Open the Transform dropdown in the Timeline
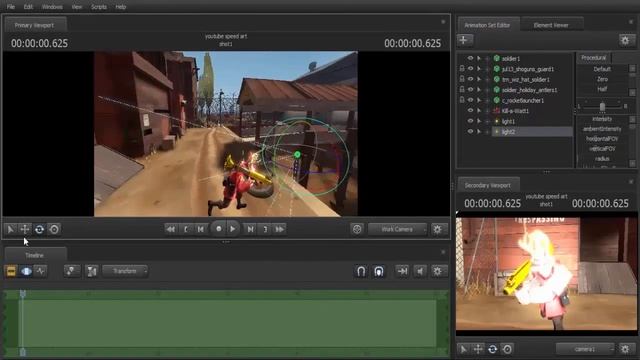This screenshot has height=360, width=640. point(125,271)
